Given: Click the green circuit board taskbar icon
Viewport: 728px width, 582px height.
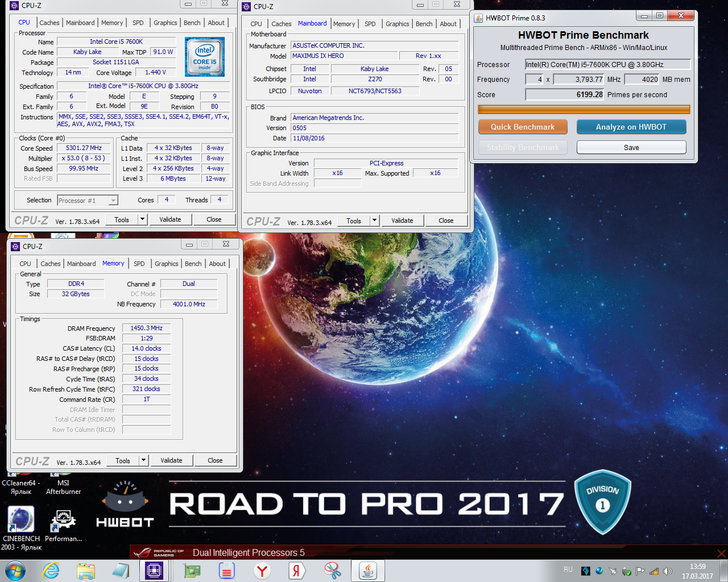Looking at the screenshot, I should (x=192, y=571).
